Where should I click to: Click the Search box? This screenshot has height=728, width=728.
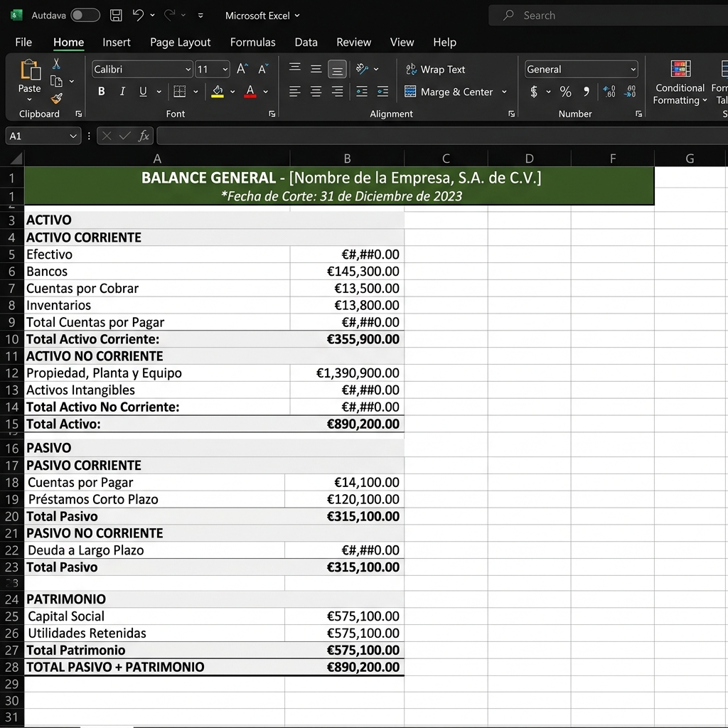(x=609, y=16)
